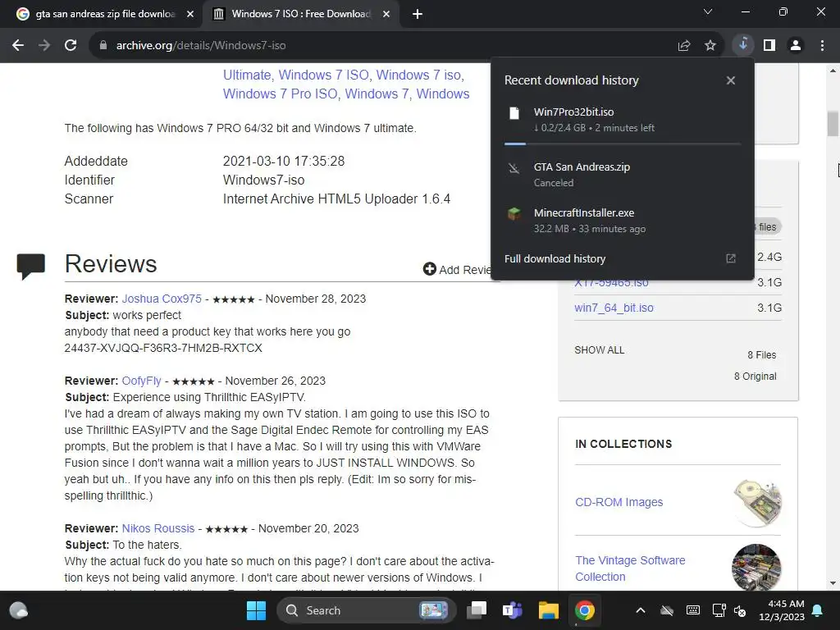
Task: Click the Win7Pro32bit.iso download progress bar
Action: click(623, 144)
